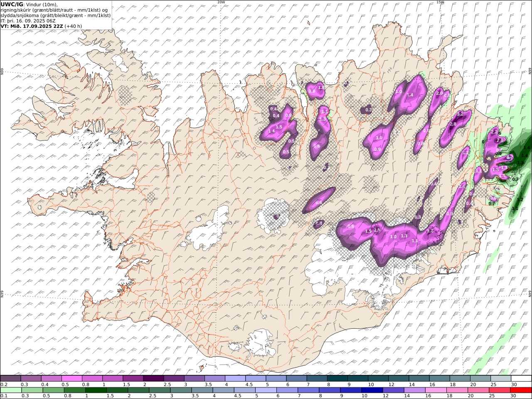Viewport: 532px width, 399px height.
Task: Click the '2.0' precipitation value on the map
Action: pos(439,94)
